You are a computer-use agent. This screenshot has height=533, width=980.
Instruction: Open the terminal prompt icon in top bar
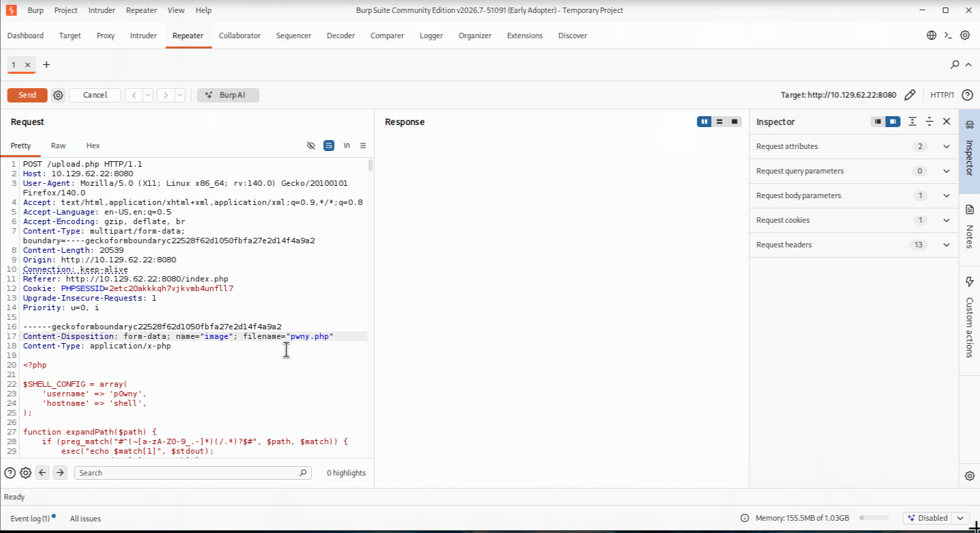[x=948, y=36]
